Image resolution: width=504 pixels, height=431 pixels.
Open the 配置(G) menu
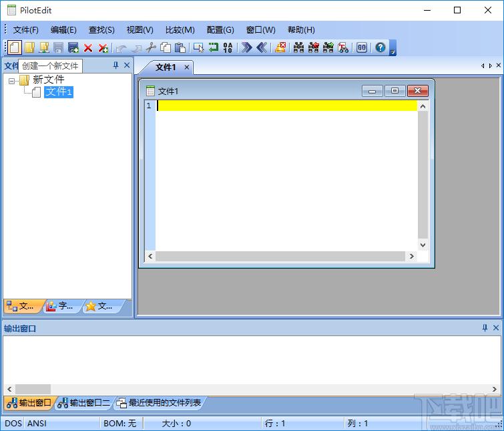tap(220, 30)
